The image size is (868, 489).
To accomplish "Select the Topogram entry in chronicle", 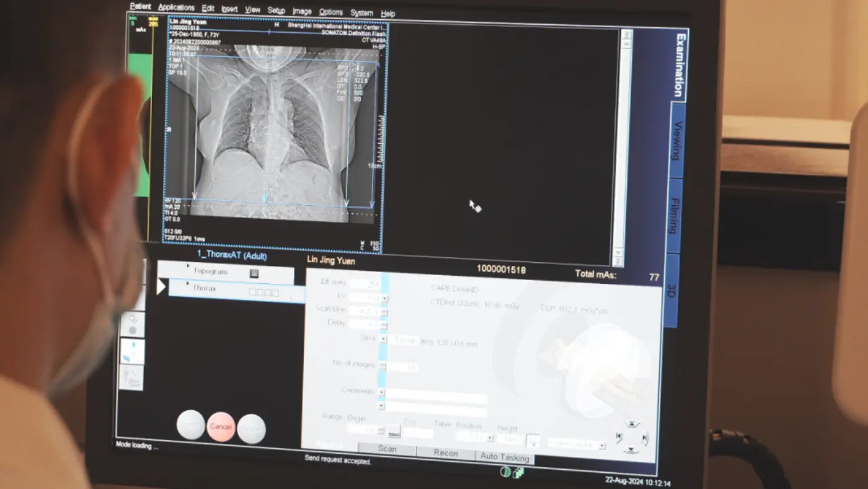I will coord(225,272).
